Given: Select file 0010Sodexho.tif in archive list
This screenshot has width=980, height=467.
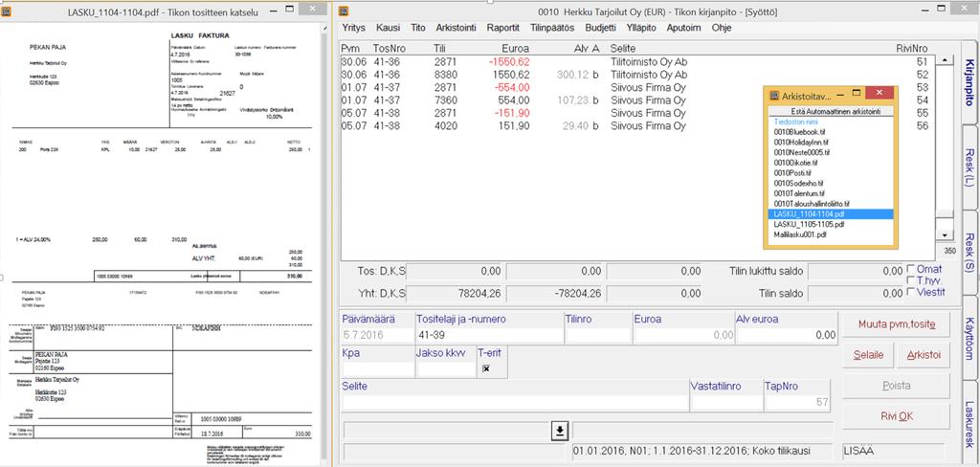Looking at the screenshot, I should (x=798, y=183).
